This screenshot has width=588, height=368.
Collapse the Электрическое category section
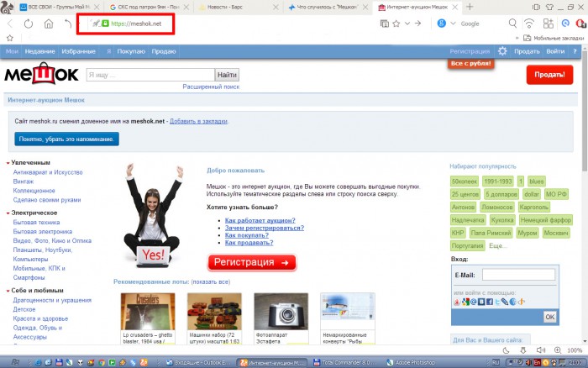(x=8, y=213)
